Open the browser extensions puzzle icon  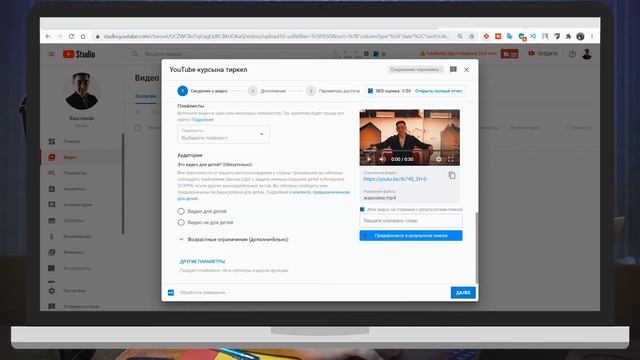pyautogui.click(x=568, y=36)
